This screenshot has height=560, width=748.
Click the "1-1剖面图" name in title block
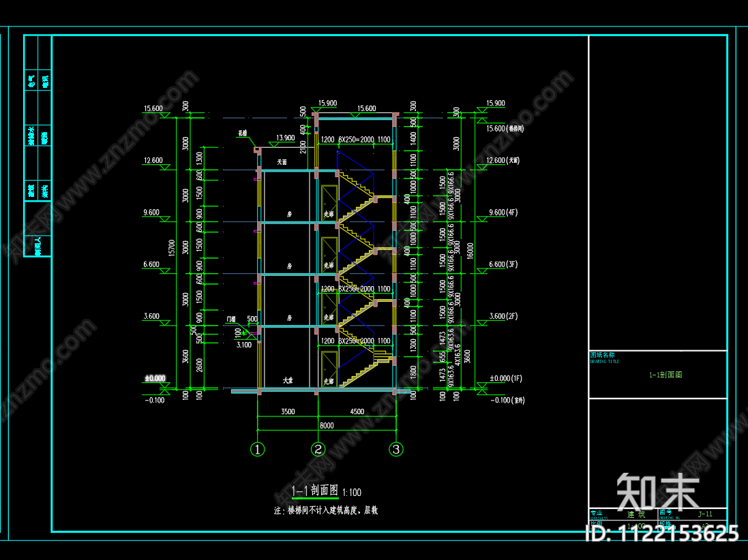pos(665,375)
